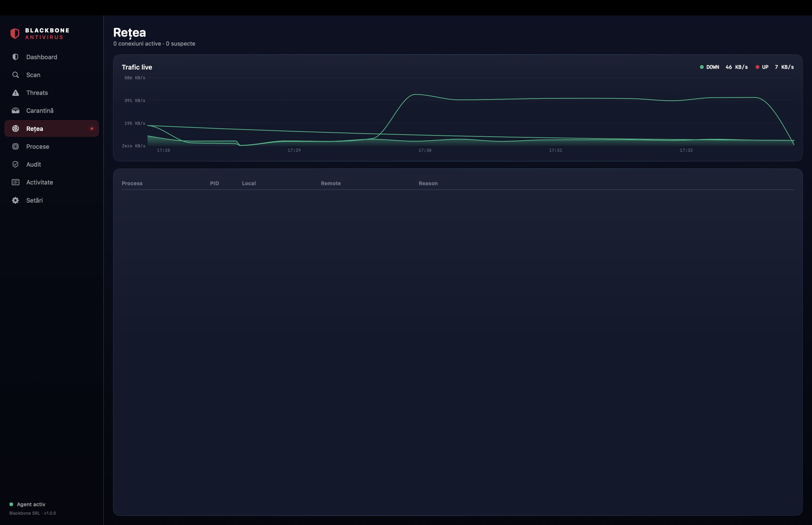Click the DOWN legend label

(x=713, y=67)
